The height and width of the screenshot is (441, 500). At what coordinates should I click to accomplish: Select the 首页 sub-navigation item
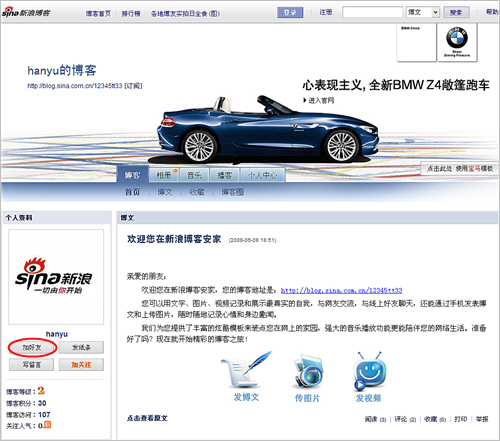click(x=132, y=192)
